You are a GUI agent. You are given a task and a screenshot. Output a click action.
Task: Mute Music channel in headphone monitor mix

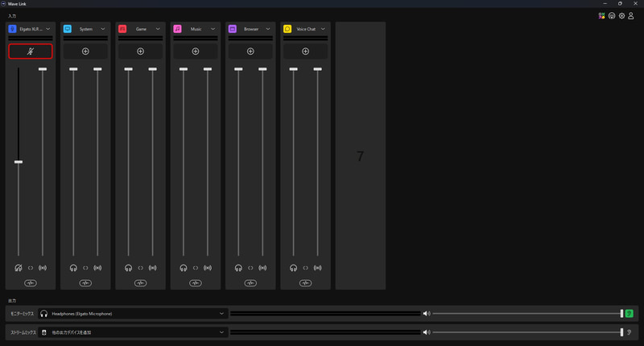[x=184, y=268]
